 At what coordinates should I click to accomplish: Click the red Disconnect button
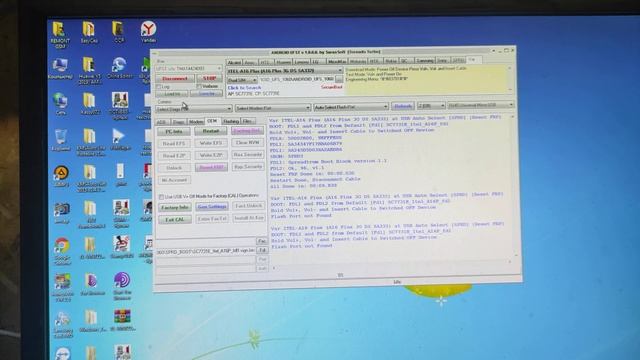tap(175, 78)
